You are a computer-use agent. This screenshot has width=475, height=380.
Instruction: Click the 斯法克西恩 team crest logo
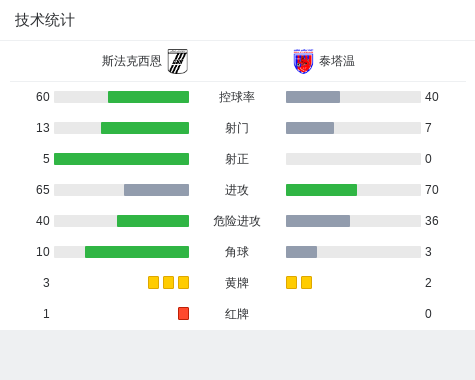point(178,61)
